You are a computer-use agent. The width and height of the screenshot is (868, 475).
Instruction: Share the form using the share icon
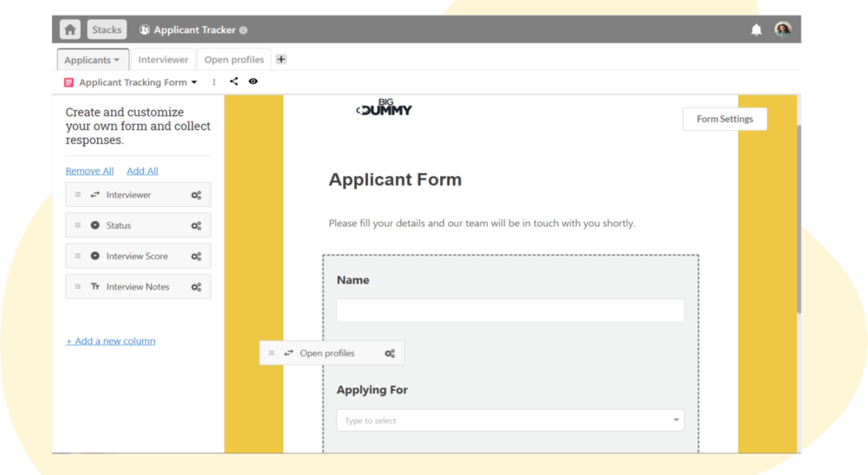(x=234, y=81)
